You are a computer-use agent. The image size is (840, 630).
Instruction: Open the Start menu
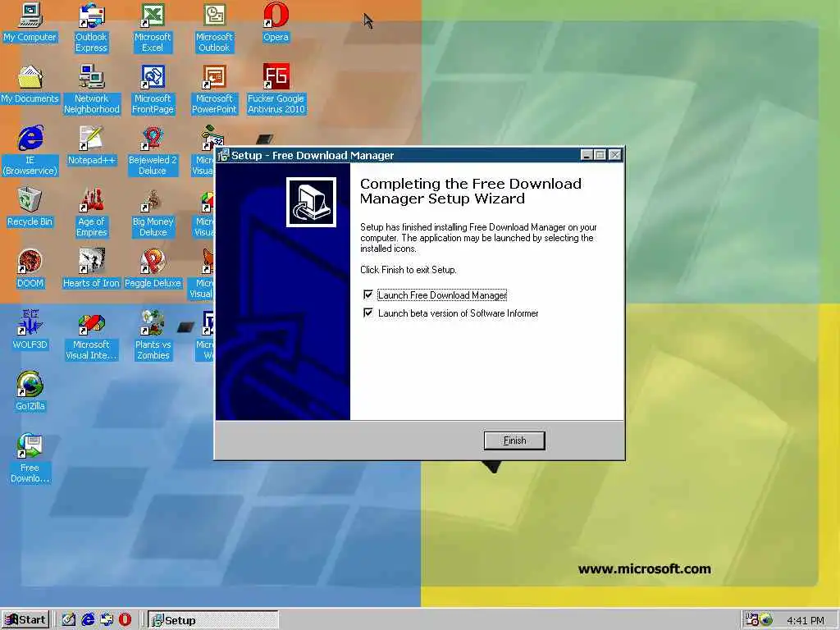(25, 620)
